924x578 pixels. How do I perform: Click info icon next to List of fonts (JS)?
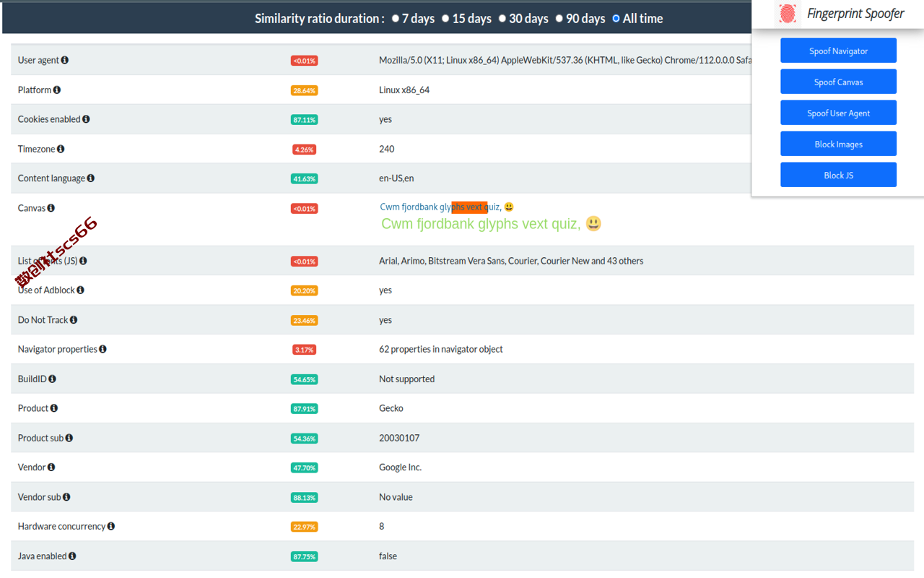click(x=83, y=261)
